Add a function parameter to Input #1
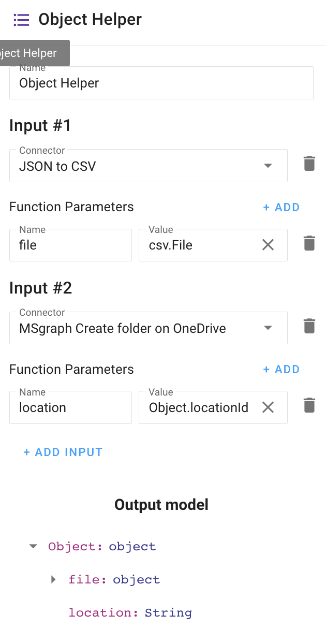The width and height of the screenshot is (326, 644). click(281, 208)
